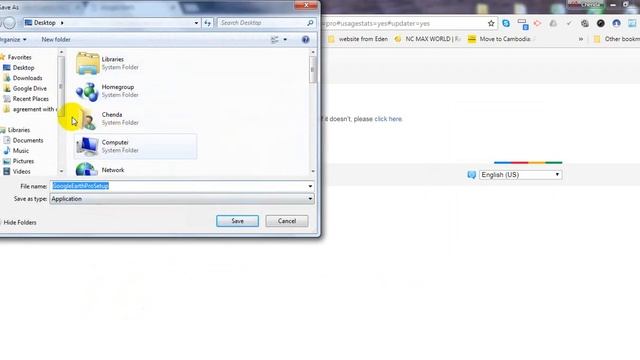This screenshot has width=640, height=360.
Task: Open the English (US) language dropdown
Action: (x=520, y=175)
